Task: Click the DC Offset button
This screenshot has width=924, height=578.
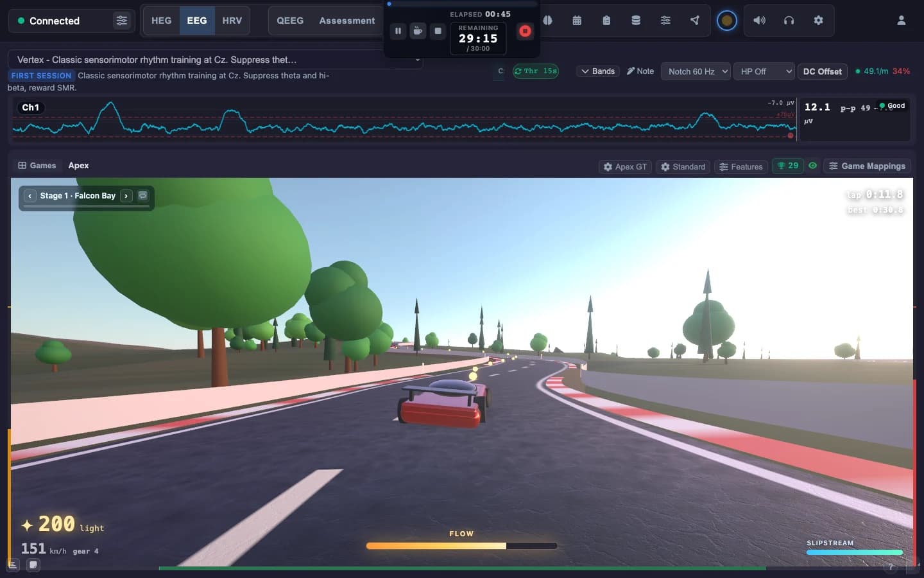Action: [x=823, y=71]
